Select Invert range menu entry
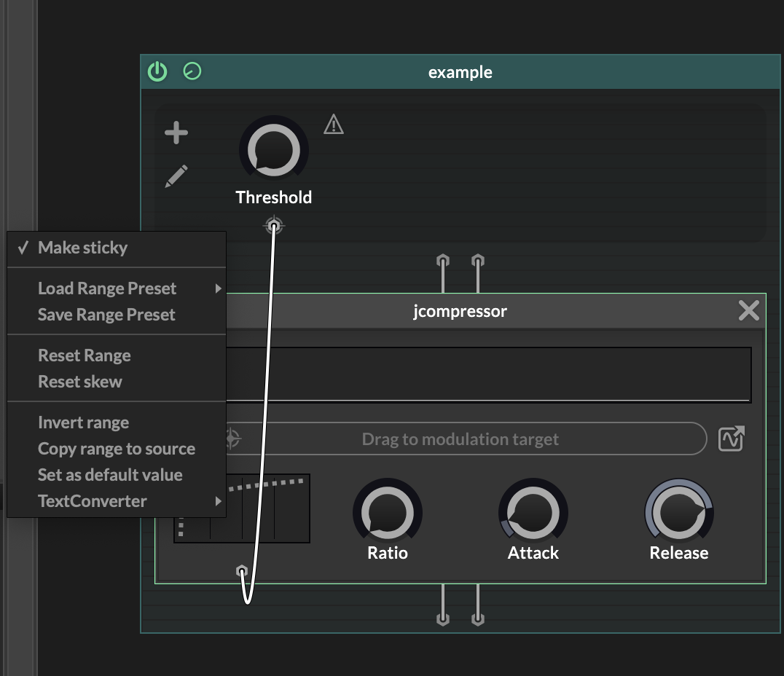Screen dimensions: 784x676 coord(83,422)
